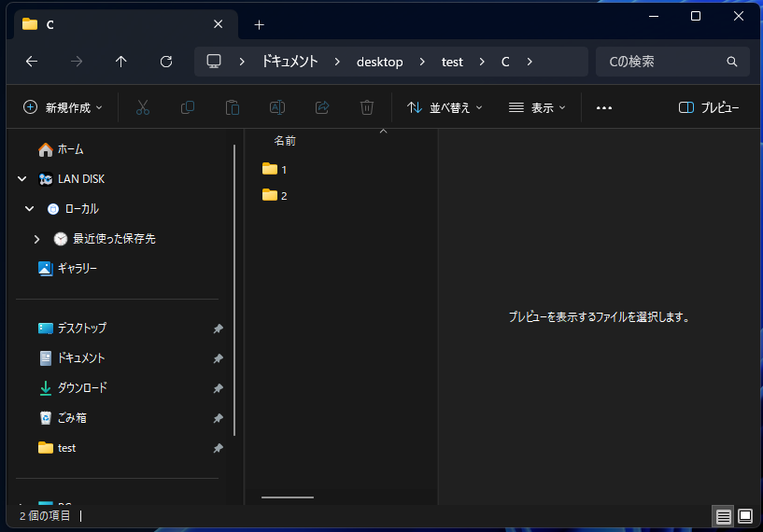Collapse the LAN DISK tree node
The width and height of the screenshot is (763, 532).
tap(21, 179)
